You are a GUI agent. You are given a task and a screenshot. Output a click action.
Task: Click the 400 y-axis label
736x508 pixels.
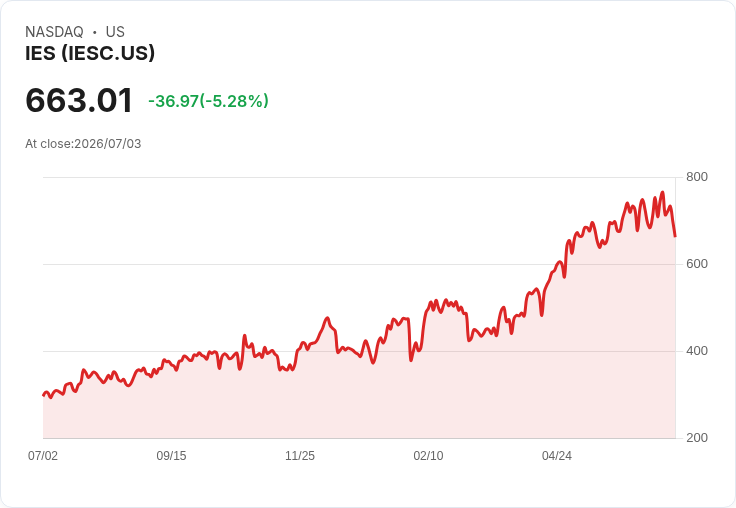click(697, 351)
